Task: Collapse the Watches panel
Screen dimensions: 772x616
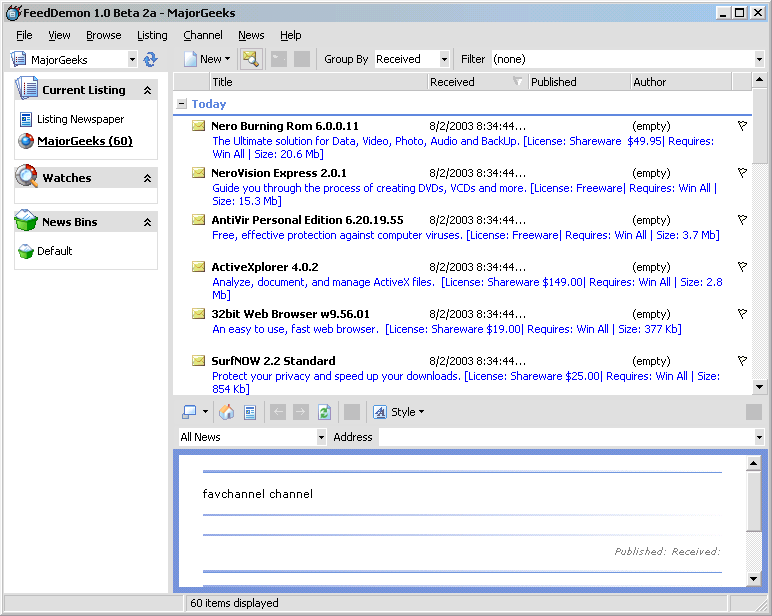Action: coord(147,178)
